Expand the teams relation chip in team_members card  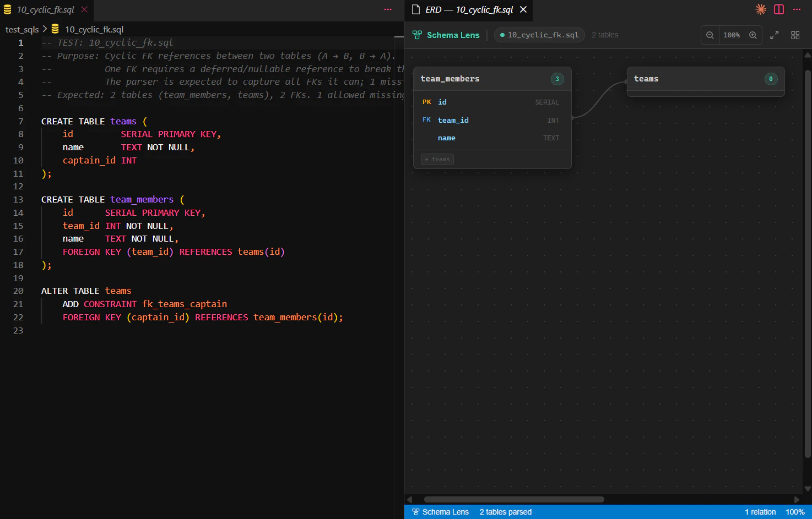pos(437,159)
